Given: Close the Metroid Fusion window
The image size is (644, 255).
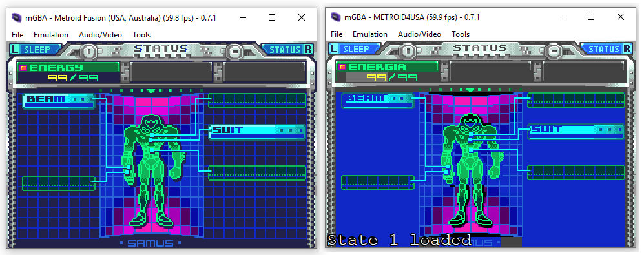Looking at the screenshot, I should pos(302,17).
